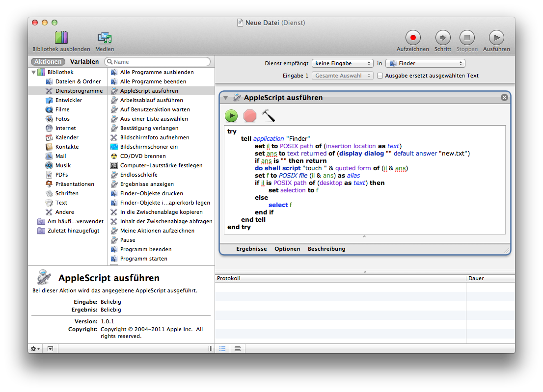This screenshot has height=392, width=543.
Task: Select Computer-Lautstärke festlegen action
Action: pos(162,166)
